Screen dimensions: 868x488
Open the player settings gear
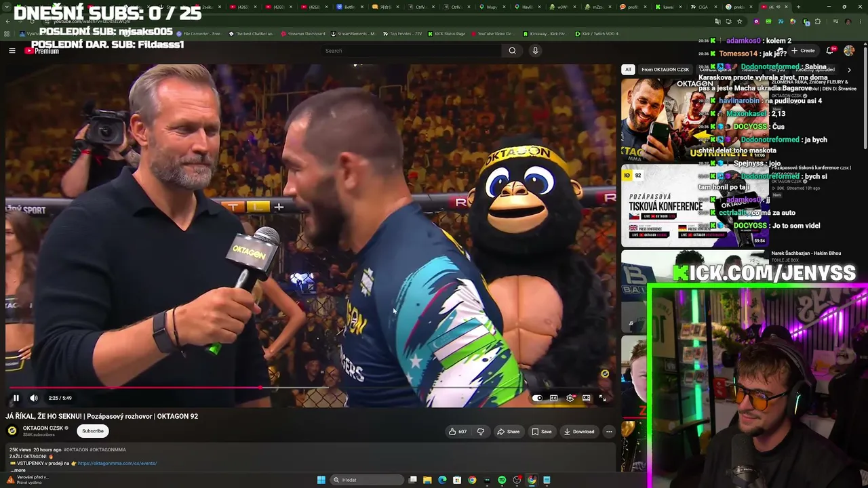click(570, 398)
